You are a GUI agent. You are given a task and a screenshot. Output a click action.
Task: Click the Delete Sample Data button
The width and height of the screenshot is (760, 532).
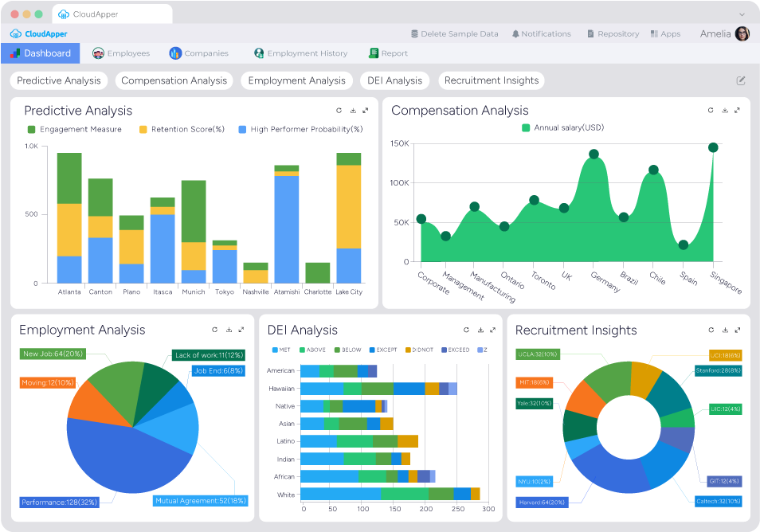click(x=455, y=33)
